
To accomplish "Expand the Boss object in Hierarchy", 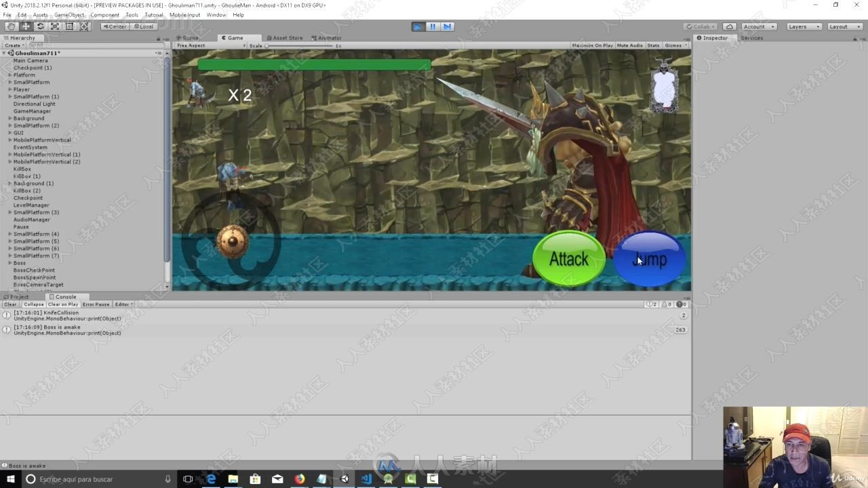I will 10,263.
